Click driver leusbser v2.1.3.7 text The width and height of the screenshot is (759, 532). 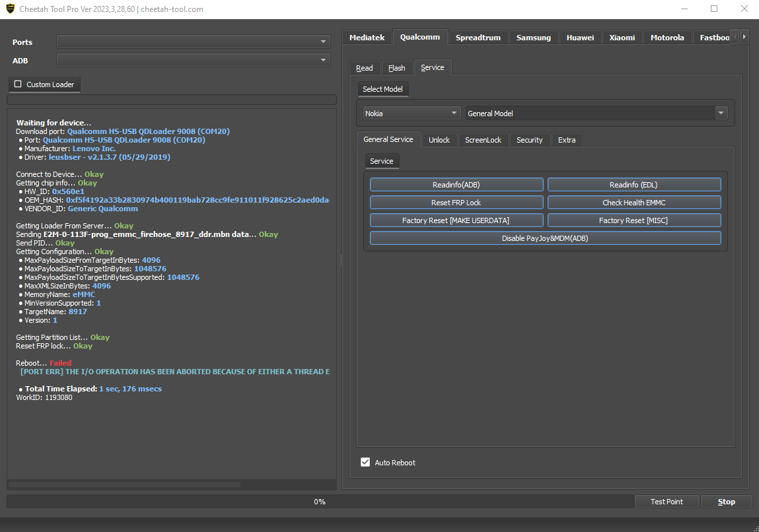click(x=110, y=157)
